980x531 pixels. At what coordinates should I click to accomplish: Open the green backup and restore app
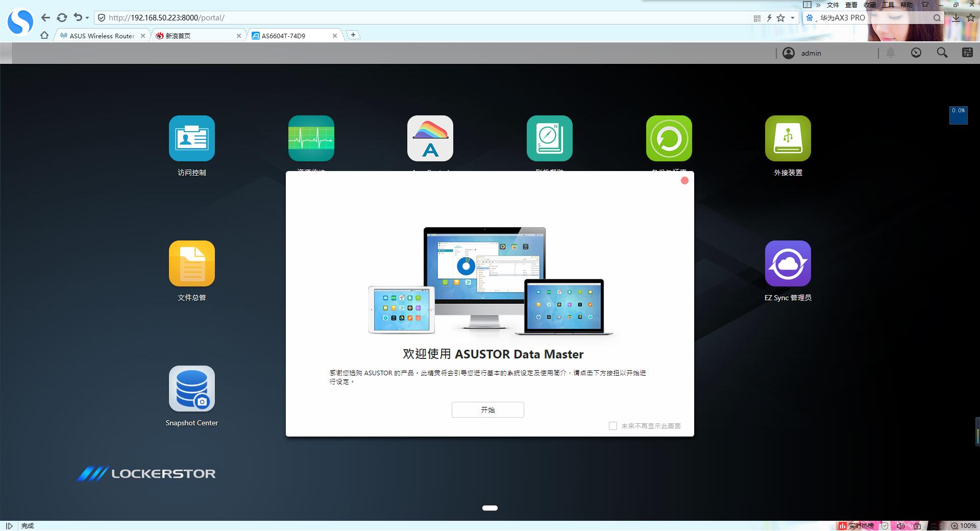(669, 138)
